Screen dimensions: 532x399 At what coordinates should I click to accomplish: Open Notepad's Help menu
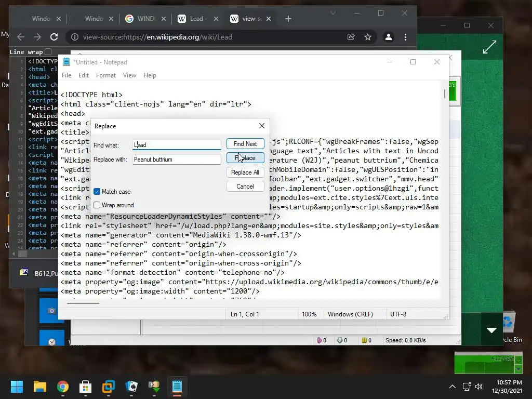pos(150,75)
